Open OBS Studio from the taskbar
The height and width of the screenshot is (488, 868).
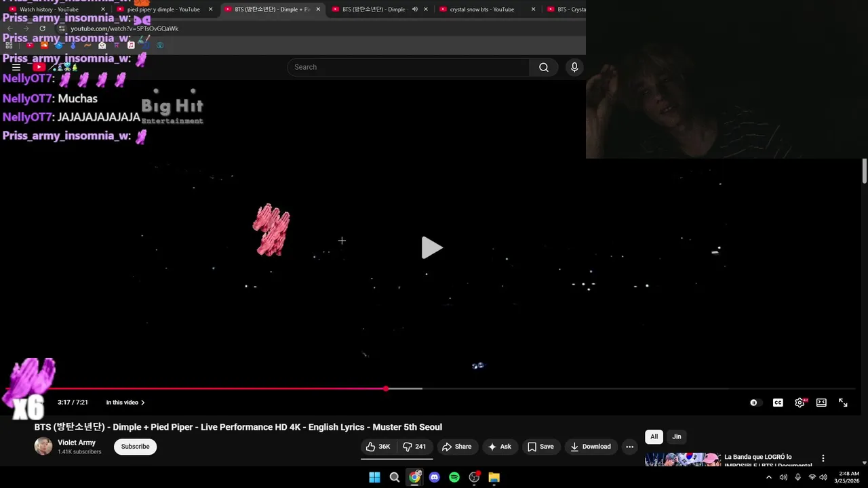(475, 477)
